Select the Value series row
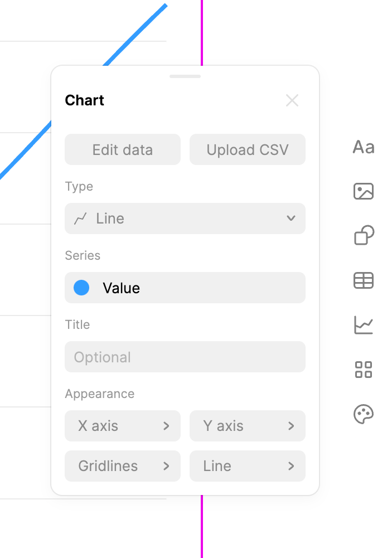Viewport: 392px width, 558px height. click(x=185, y=288)
